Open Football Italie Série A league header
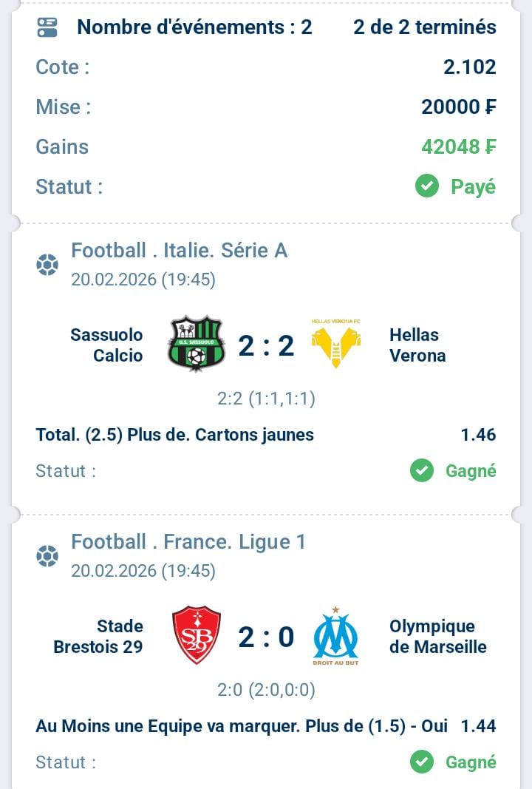 179,251
